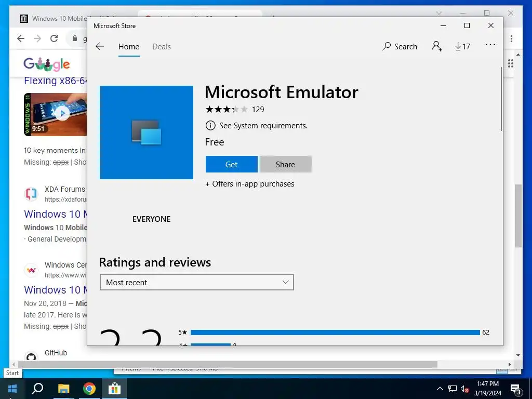The image size is (532, 399).
Task: Reload the Chrome page
Action: point(54,38)
